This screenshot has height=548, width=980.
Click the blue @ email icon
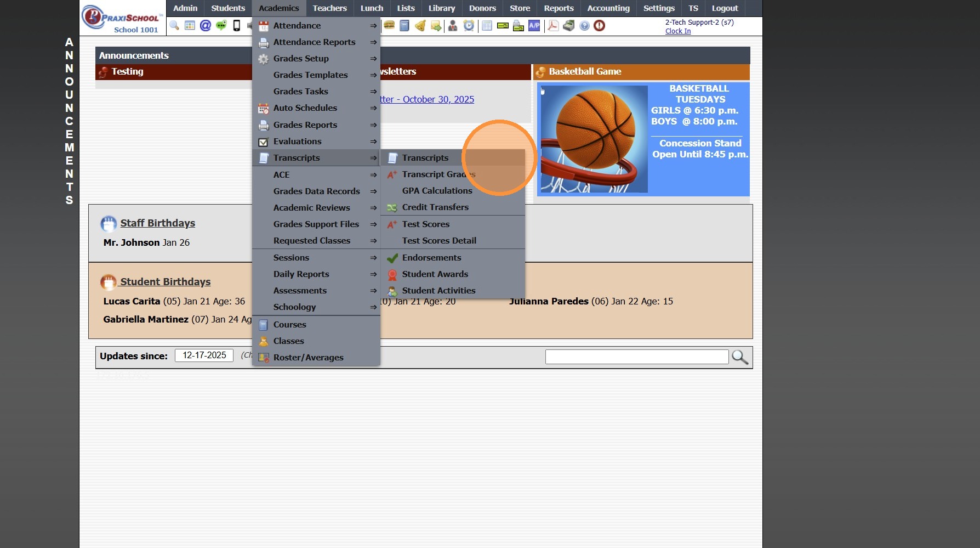(206, 26)
